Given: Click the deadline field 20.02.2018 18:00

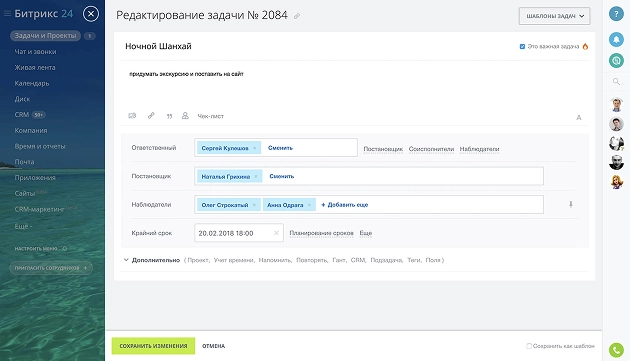Looking at the screenshot, I should coord(239,233).
